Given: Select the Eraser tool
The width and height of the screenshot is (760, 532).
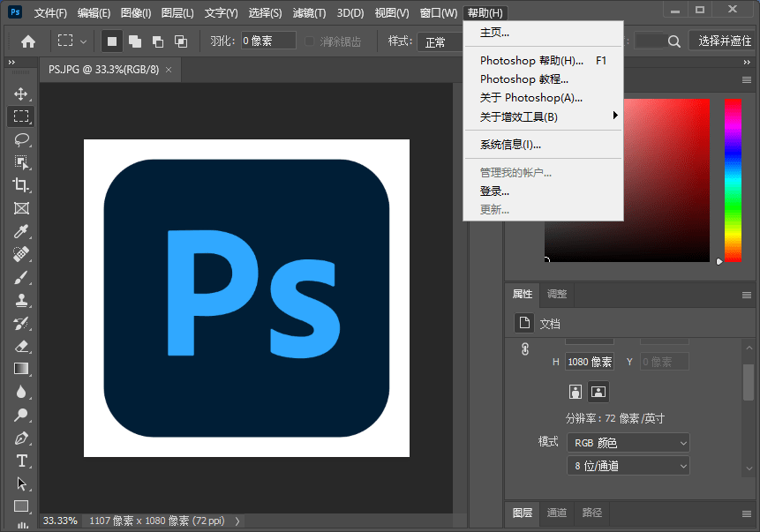Looking at the screenshot, I should (x=21, y=346).
